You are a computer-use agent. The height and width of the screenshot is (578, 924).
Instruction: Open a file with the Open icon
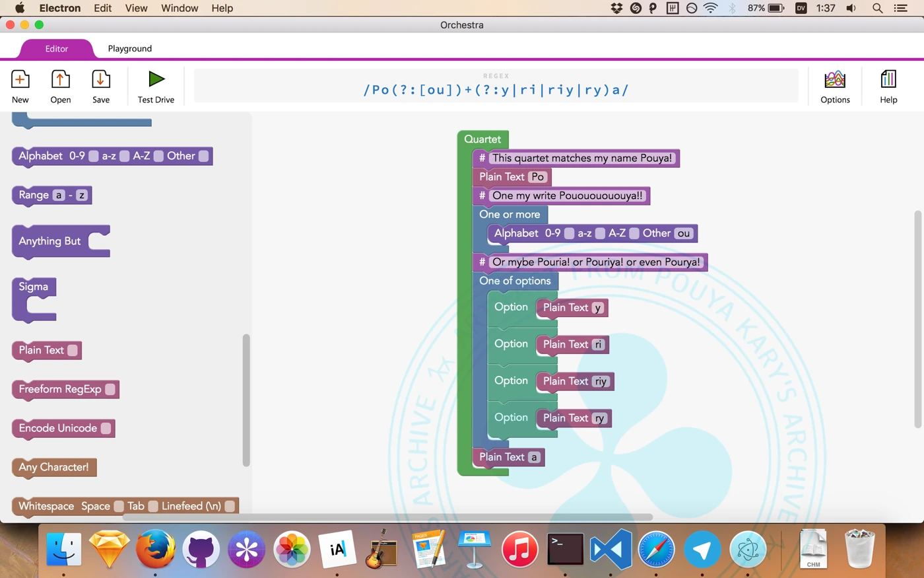60,80
